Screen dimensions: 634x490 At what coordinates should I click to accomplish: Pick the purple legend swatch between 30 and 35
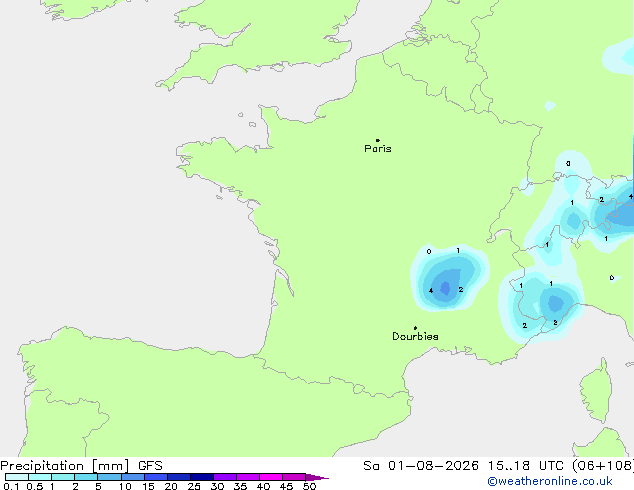pyautogui.click(x=225, y=477)
